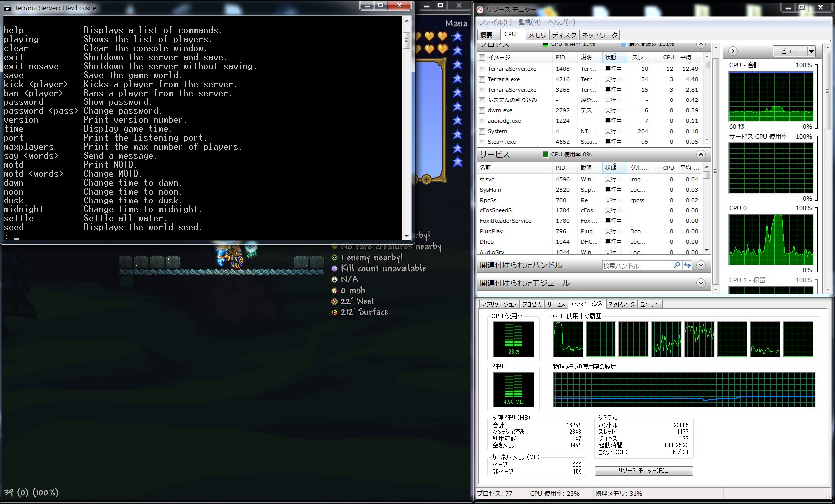This screenshot has width=835, height=504.
Task: Click the search magnifier icon in ハンドル bar
Action: point(677,265)
